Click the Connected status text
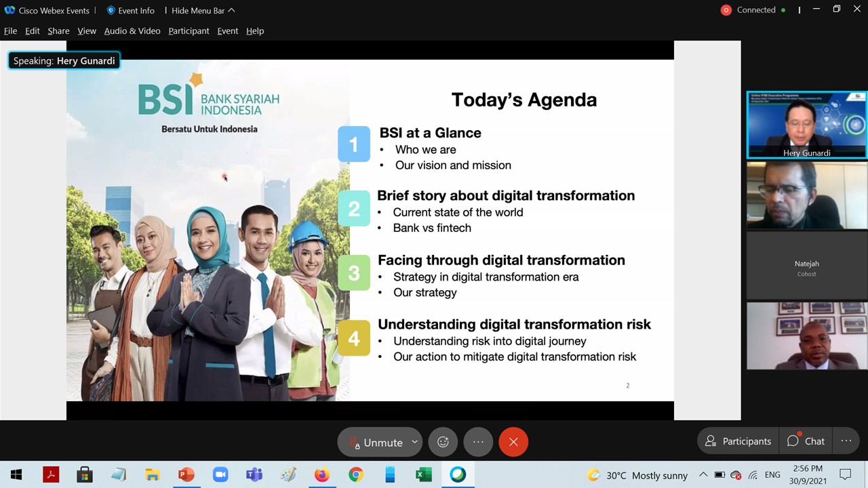The image size is (868, 488). click(x=756, y=10)
